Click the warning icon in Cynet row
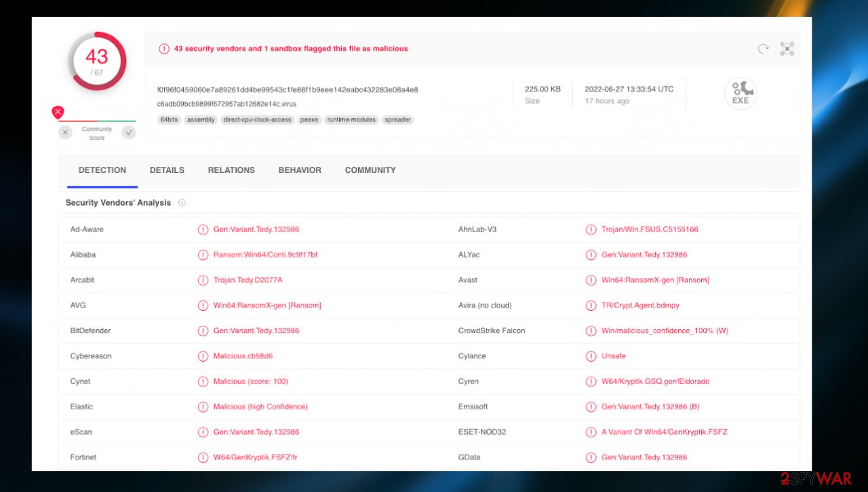868x492 pixels. coord(203,381)
